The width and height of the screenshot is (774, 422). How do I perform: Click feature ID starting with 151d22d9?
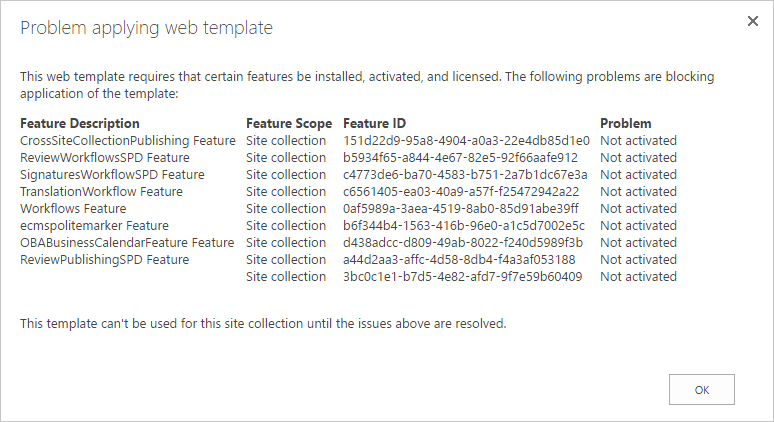(466, 141)
